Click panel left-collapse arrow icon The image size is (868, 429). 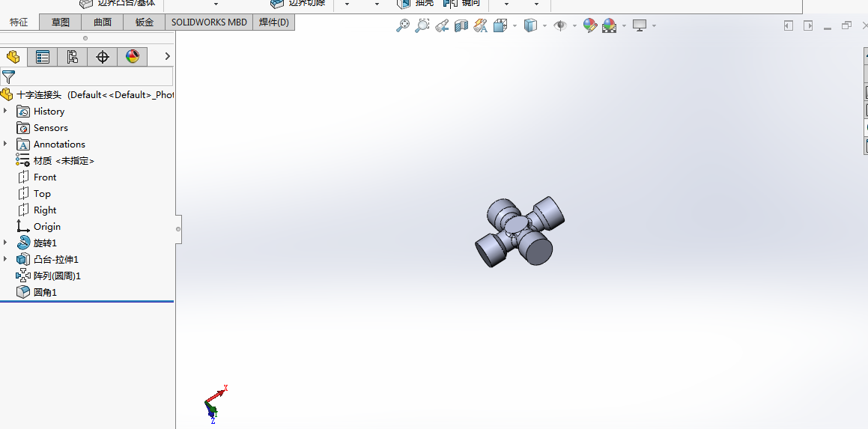[x=789, y=25]
